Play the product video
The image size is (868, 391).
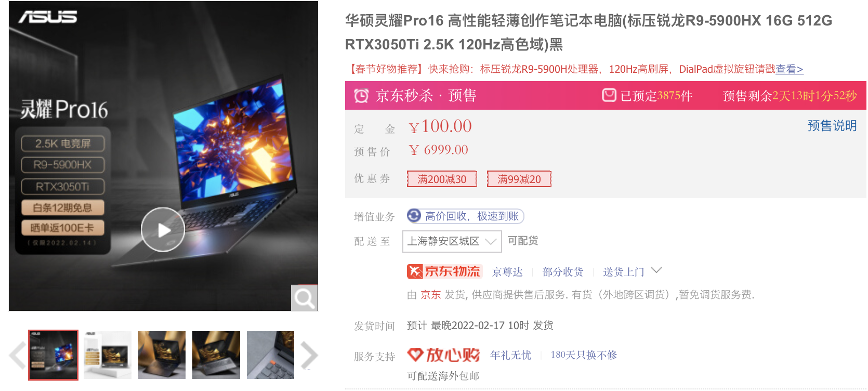click(x=163, y=229)
